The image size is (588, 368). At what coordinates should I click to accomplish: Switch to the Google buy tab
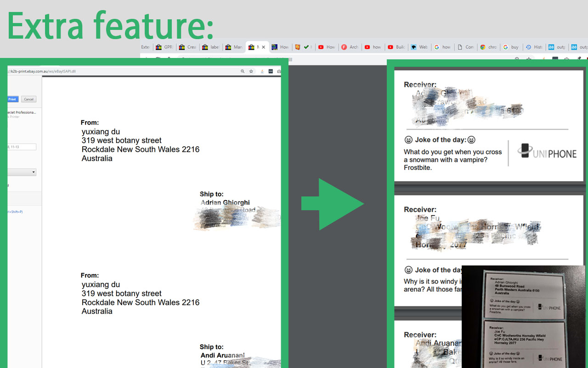[512, 47]
